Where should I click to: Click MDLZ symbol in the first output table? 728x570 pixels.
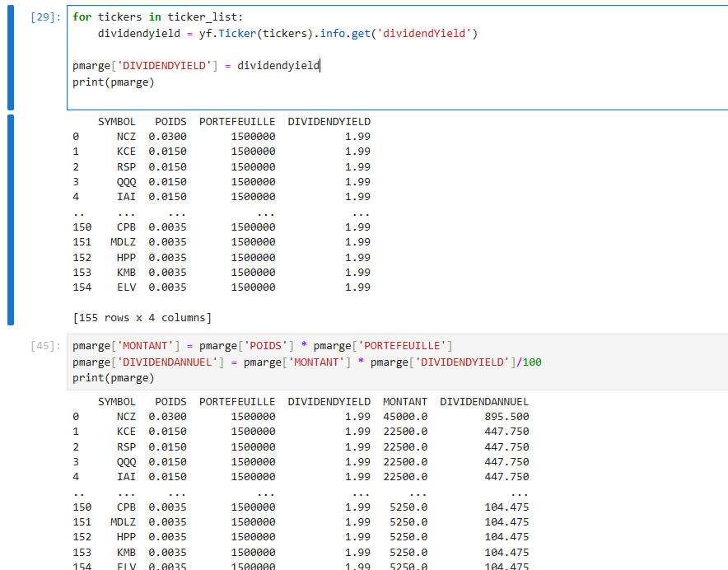(x=123, y=242)
